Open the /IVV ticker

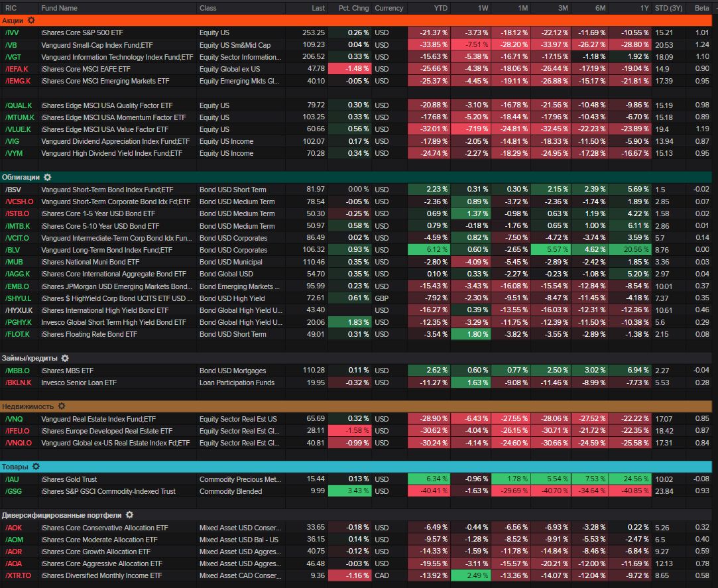pos(13,32)
